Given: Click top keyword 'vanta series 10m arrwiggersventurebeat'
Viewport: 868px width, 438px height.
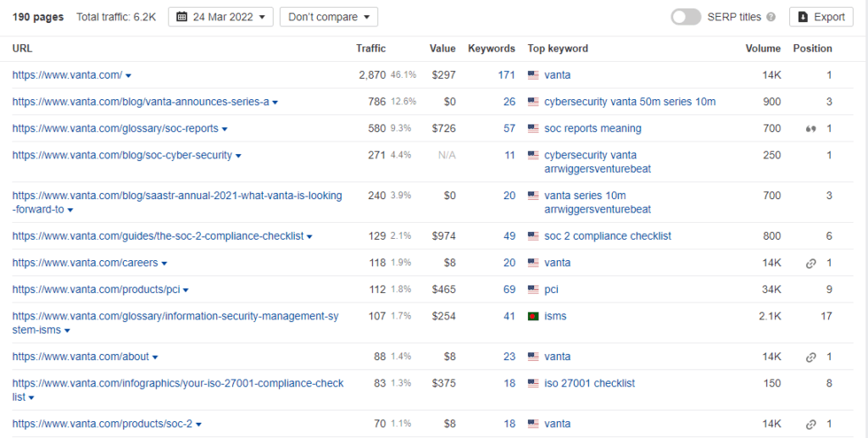Looking at the screenshot, I should coord(598,202).
